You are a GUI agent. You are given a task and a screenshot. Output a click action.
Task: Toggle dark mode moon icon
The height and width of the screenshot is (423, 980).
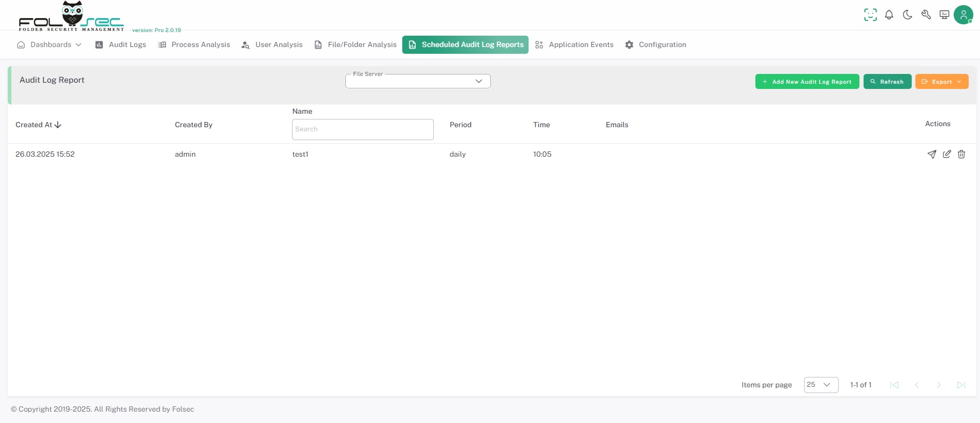click(908, 15)
